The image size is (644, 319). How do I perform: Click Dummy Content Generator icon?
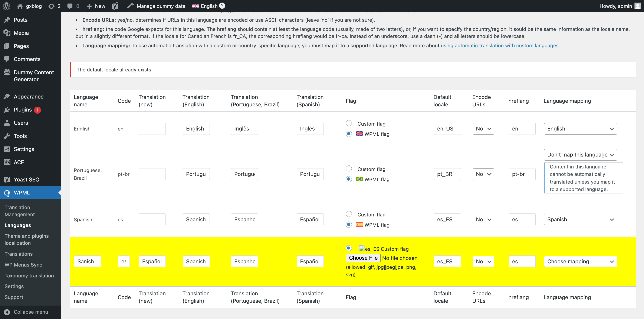tap(7, 72)
